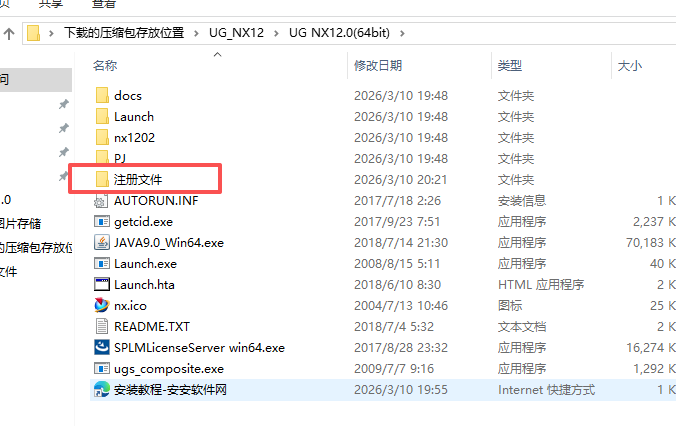This screenshot has width=676, height=426.
Task: Click Launch.exe file name
Action: [146, 263]
